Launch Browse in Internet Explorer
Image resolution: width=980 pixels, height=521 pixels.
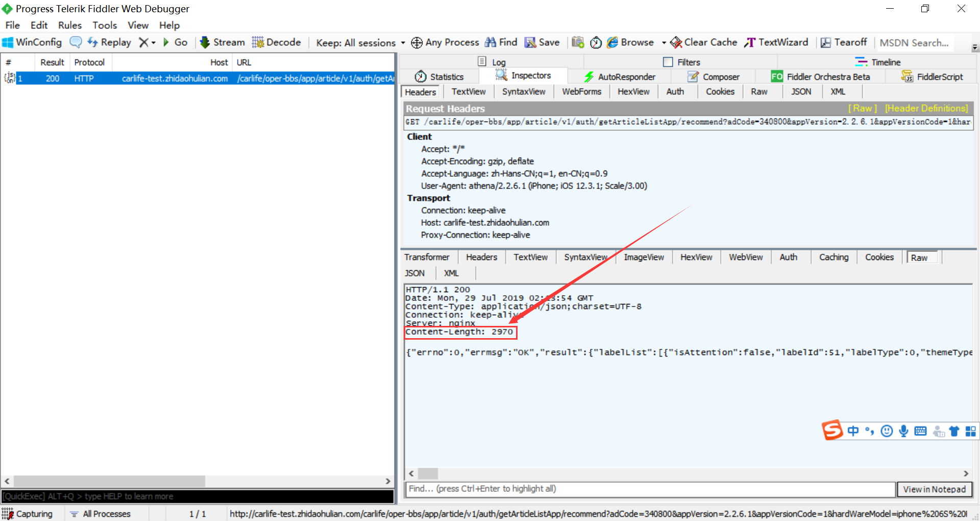pos(630,42)
